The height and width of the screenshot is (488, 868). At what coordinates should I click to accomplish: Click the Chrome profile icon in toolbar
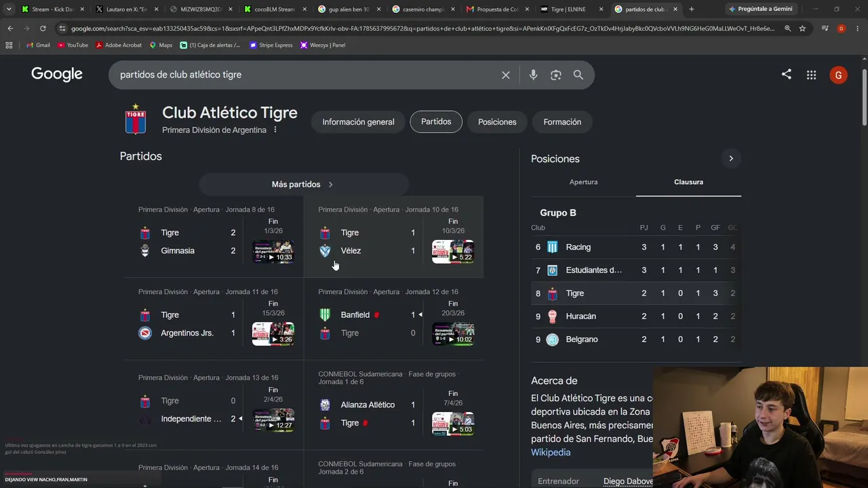click(x=841, y=28)
